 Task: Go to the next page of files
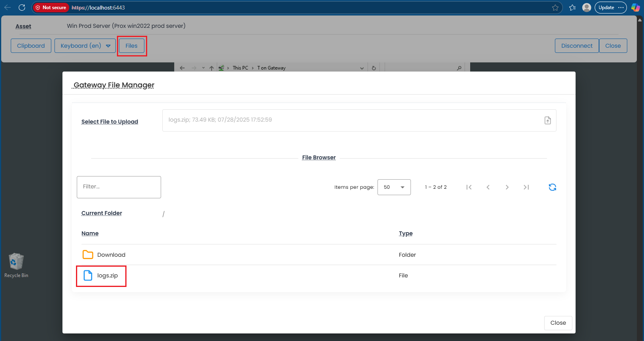(x=507, y=187)
